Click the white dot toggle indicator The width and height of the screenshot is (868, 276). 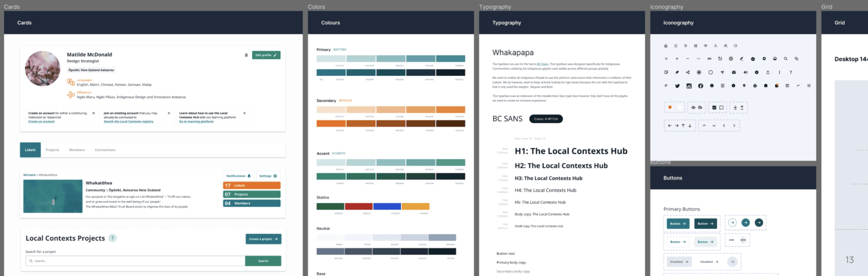(679, 107)
